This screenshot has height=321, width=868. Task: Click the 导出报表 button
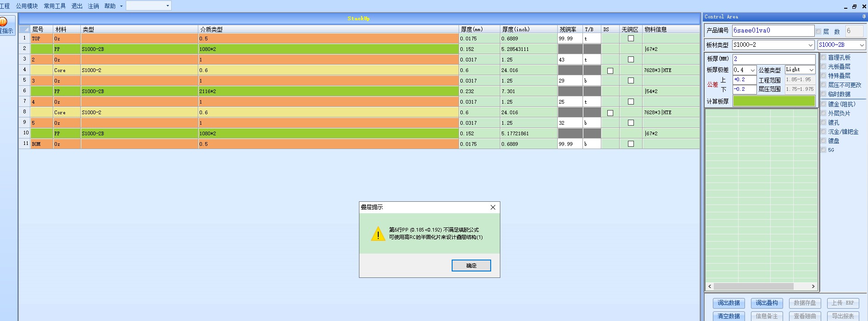pyautogui.click(x=843, y=316)
